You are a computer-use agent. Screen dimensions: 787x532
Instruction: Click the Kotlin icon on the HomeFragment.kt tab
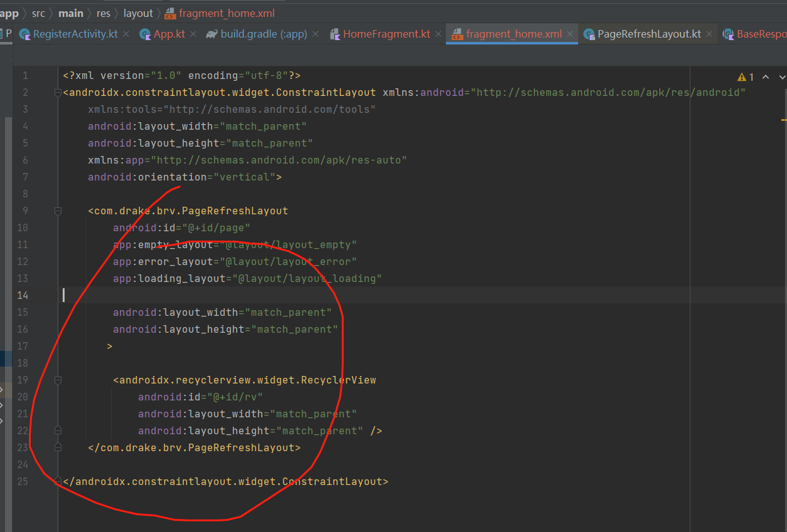click(x=334, y=34)
